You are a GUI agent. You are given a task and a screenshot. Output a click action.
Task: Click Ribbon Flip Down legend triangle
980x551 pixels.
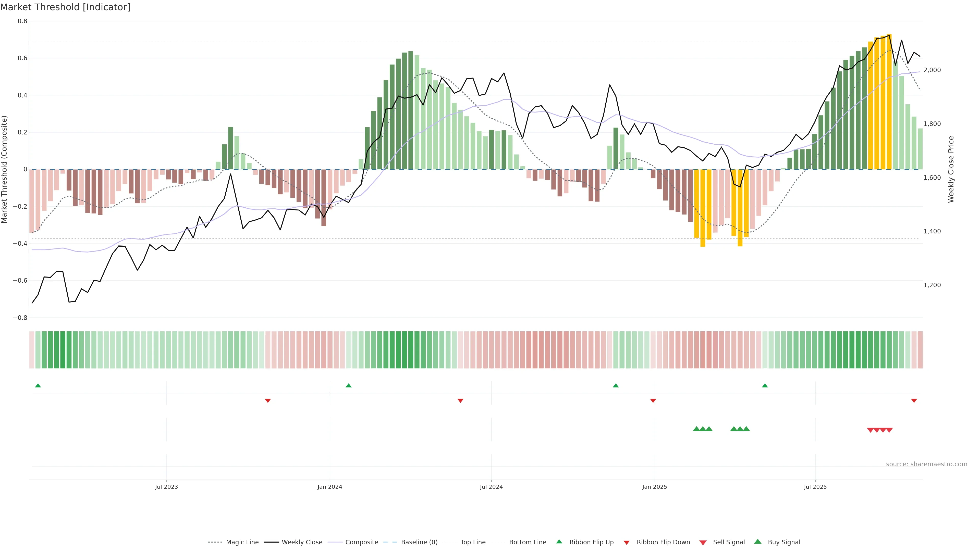627,543
